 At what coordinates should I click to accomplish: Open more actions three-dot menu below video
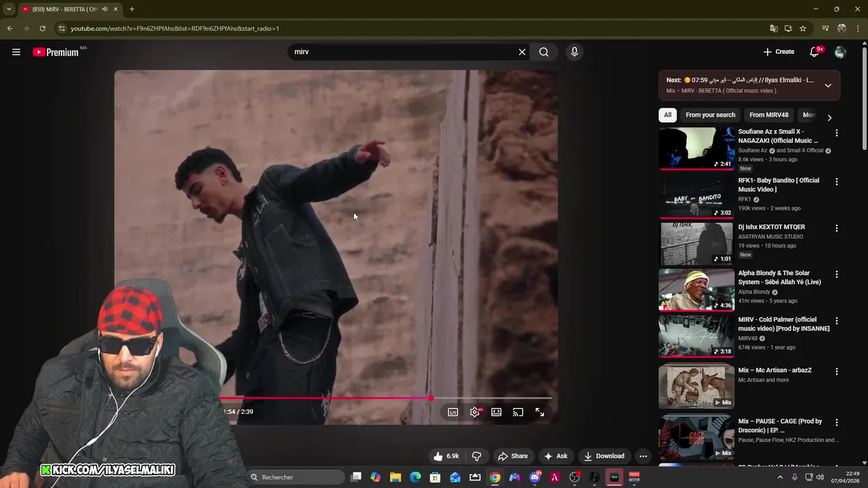tap(643, 456)
